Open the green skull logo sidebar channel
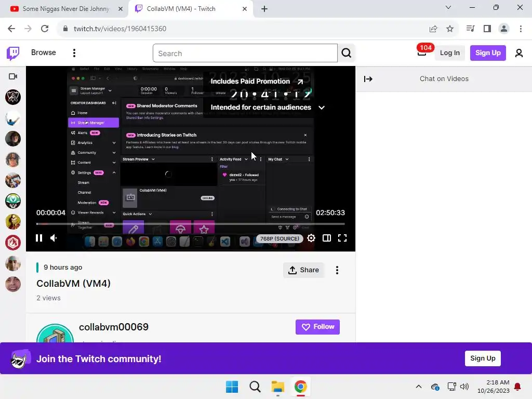Viewport: 532px width, 399px height. pos(13,201)
